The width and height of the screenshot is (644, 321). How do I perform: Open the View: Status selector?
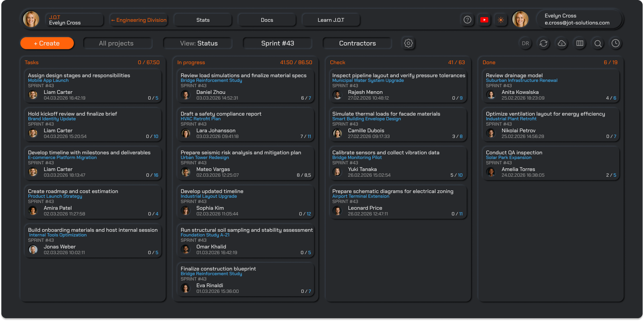tap(198, 43)
